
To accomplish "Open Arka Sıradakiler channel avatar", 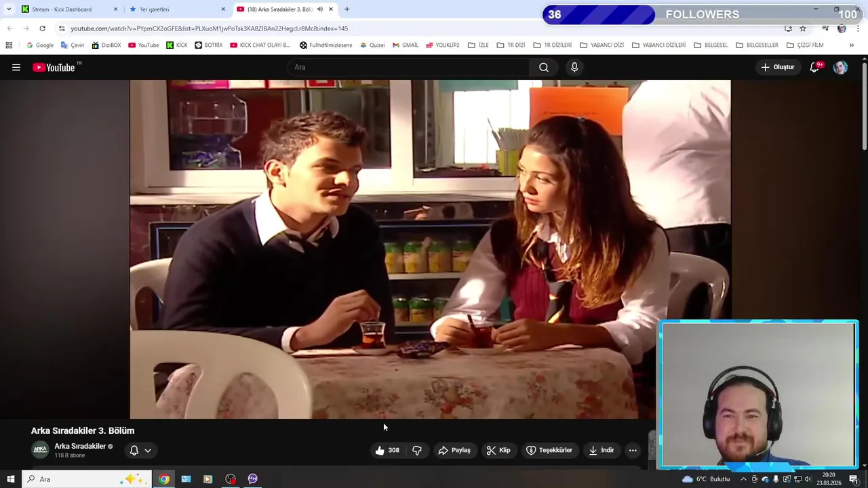I will pos(41,450).
